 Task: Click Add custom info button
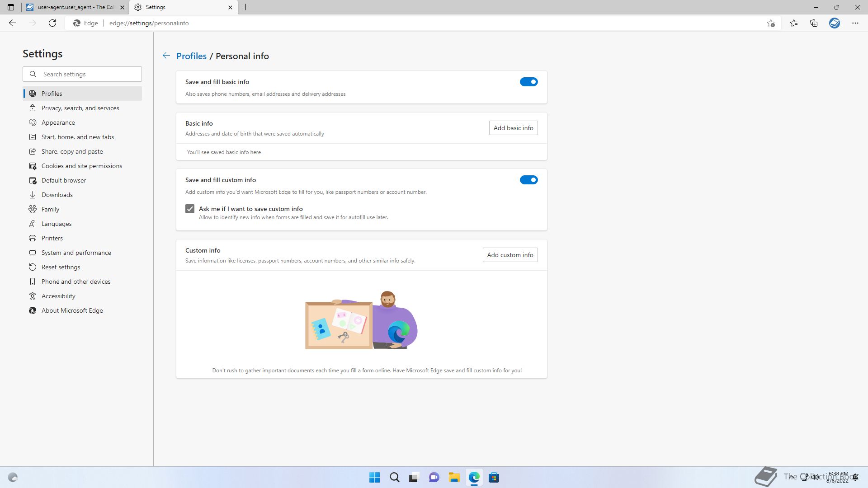[x=510, y=255]
